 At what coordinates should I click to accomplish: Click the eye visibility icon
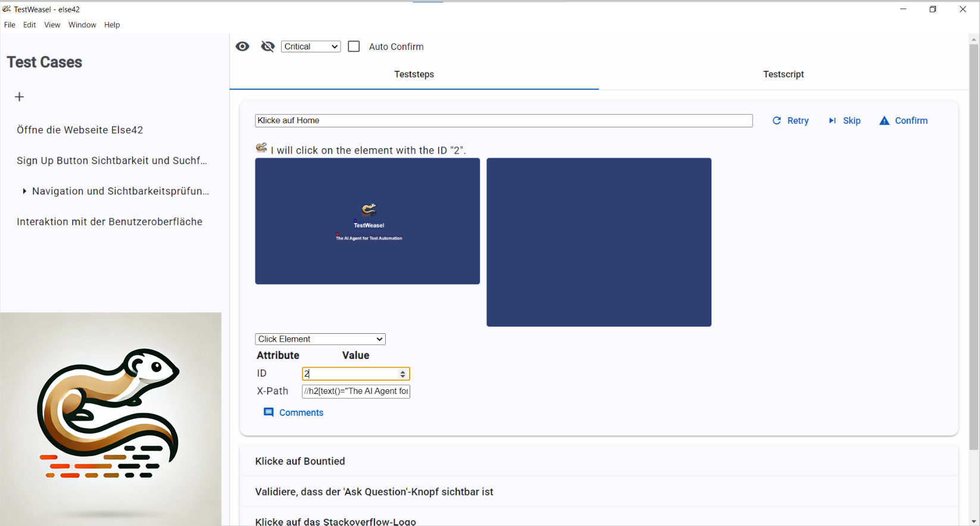click(x=242, y=46)
